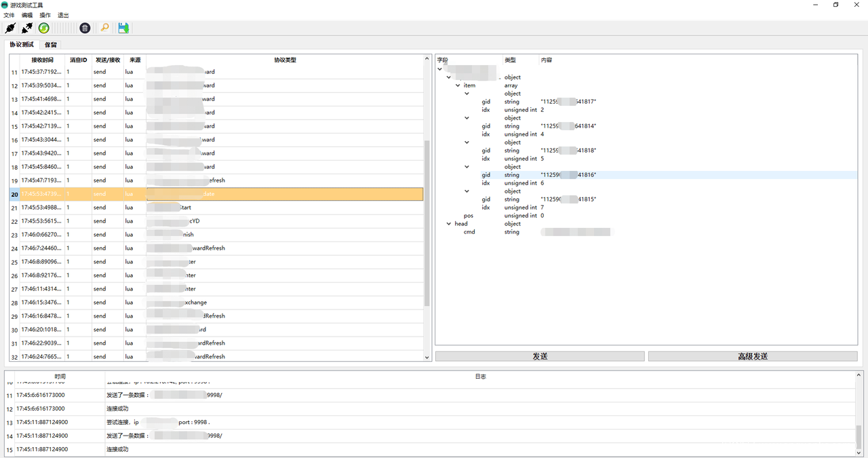Image resolution: width=868 pixels, height=458 pixels.
Task: Click the disconnect plug icon
Action: click(x=27, y=28)
